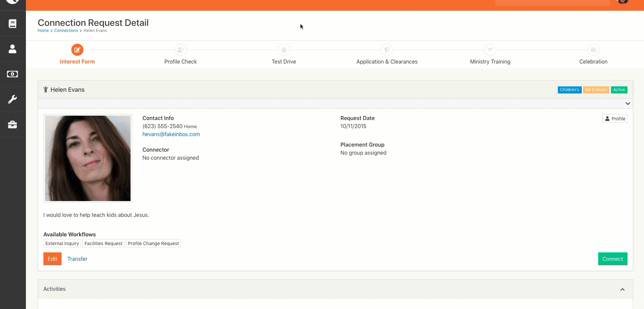Select the Test Drive step label
The width and height of the screenshot is (644, 309).
click(x=284, y=62)
